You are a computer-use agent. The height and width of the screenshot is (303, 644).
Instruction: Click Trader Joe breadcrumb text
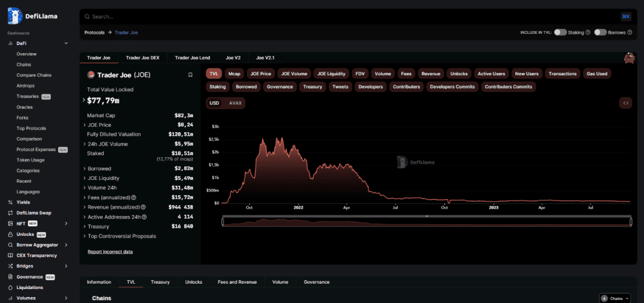click(x=126, y=33)
